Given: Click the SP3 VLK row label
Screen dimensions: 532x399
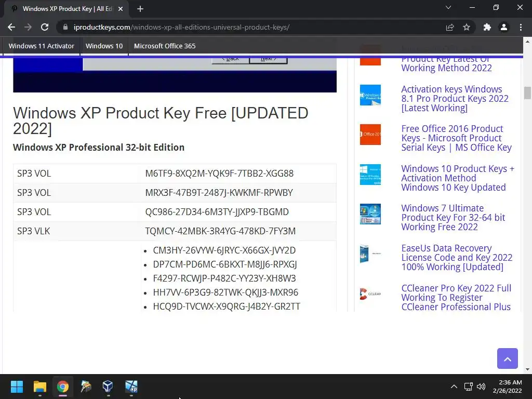Looking at the screenshot, I should click(34, 231).
